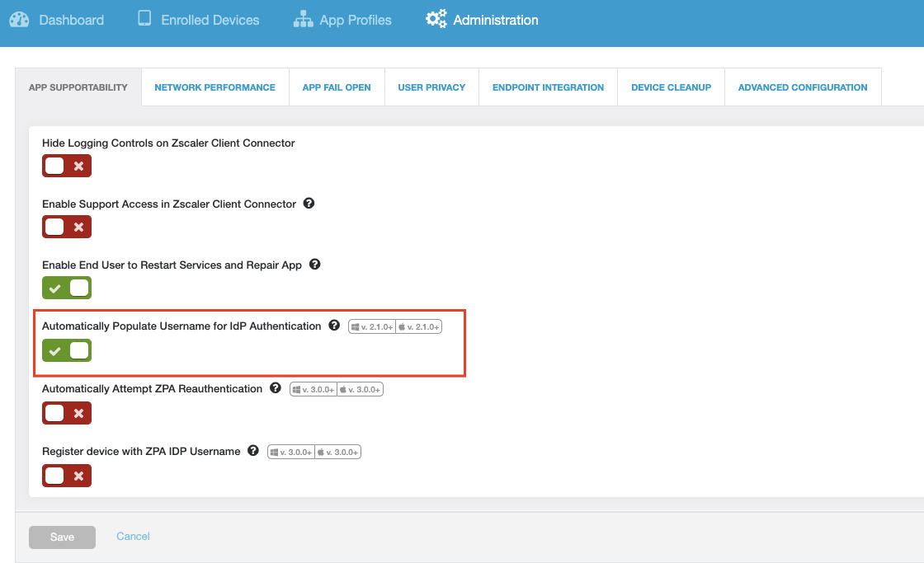This screenshot has width=924, height=563.
Task: Click the Windows v2.1.0+ version badge
Action: pyautogui.click(x=372, y=326)
